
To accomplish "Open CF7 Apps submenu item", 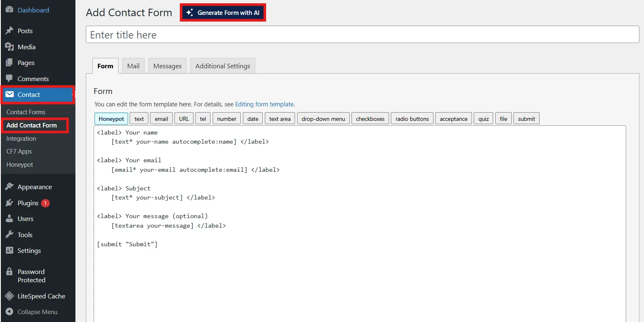I will (x=19, y=151).
